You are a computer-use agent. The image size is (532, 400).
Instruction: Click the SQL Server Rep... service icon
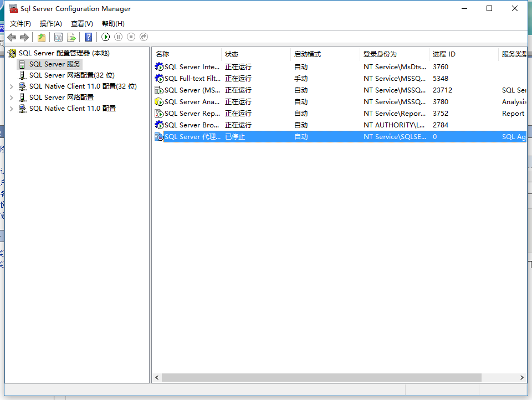(x=159, y=114)
